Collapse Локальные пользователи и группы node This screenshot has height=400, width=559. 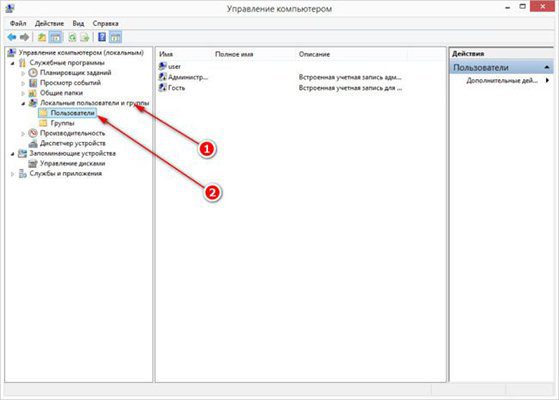[23, 103]
